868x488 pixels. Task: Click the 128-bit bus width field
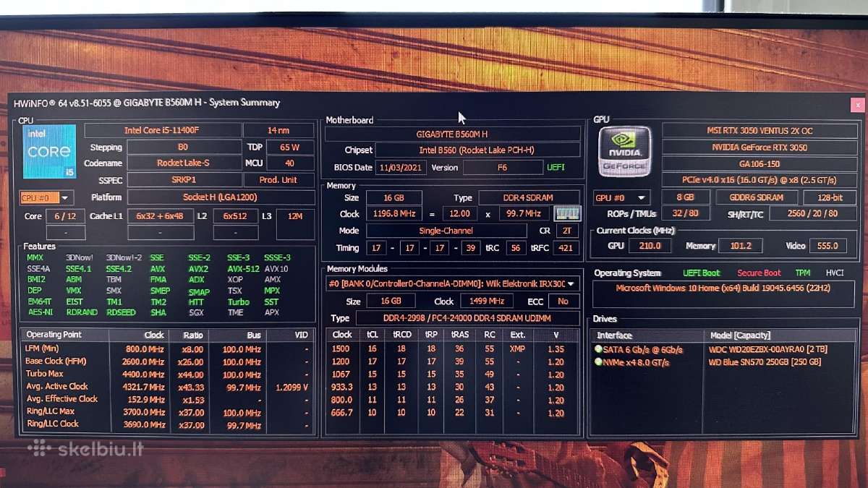pyautogui.click(x=830, y=197)
